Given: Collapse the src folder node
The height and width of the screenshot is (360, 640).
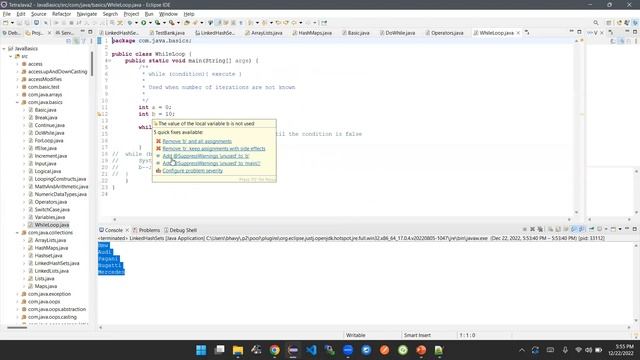Looking at the screenshot, I should (11, 56).
